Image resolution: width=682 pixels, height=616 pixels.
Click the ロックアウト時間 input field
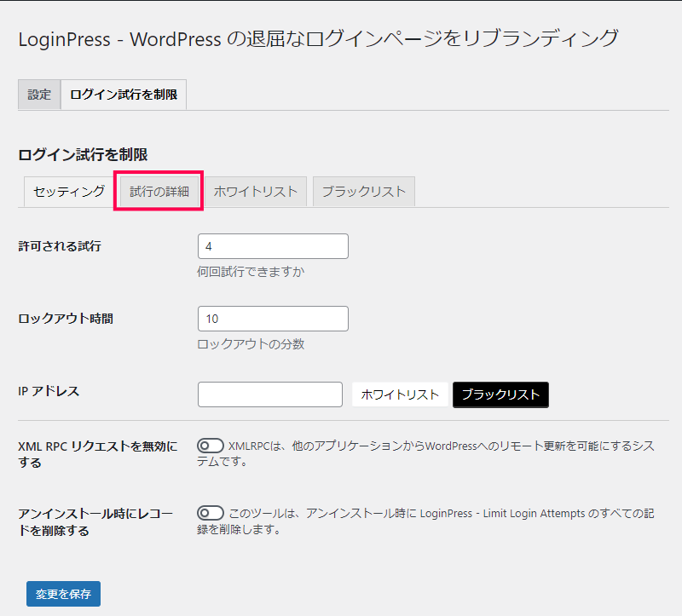tap(273, 319)
